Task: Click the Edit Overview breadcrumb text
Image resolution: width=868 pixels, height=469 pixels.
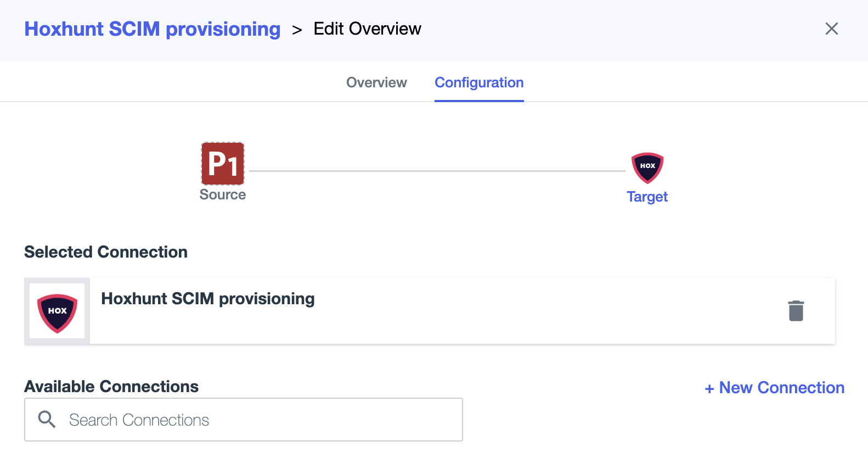Action: pos(368,29)
